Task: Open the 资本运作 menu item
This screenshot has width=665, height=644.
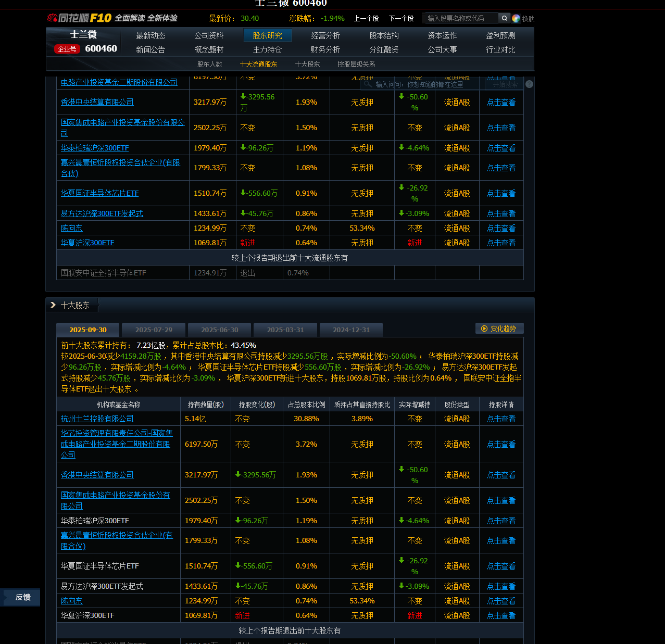Action: pos(442,35)
